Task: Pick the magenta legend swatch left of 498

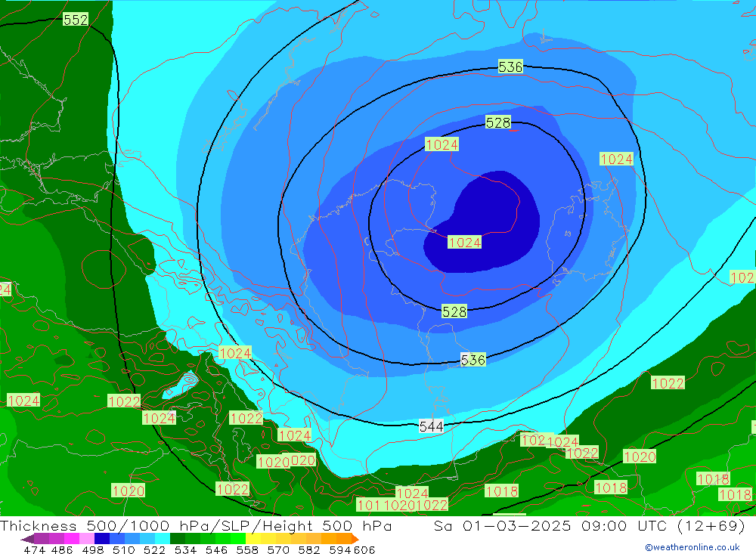Action: point(71,538)
